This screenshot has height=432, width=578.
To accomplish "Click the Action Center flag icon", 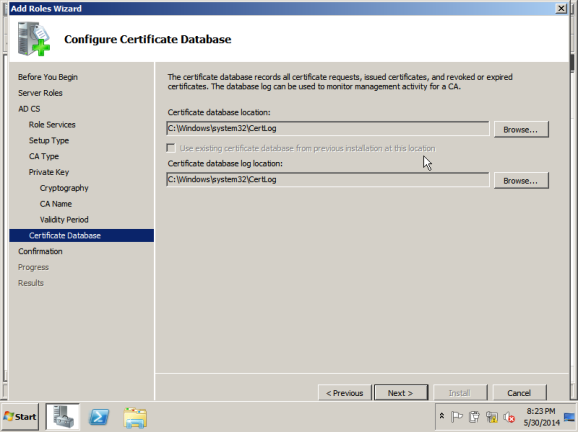I will (x=456, y=417).
